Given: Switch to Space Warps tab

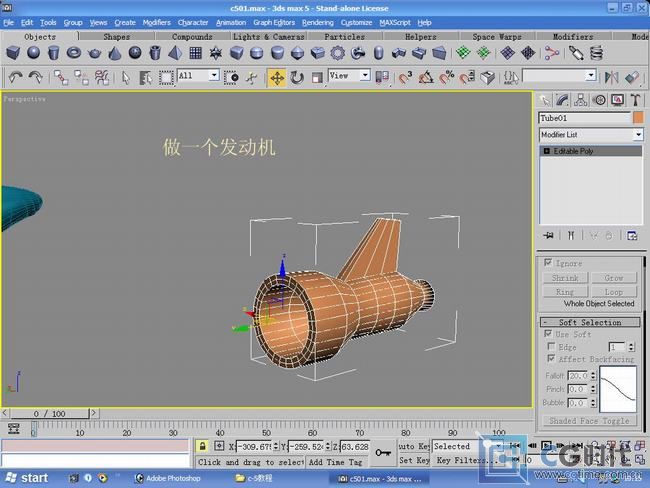Looking at the screenshot, I should click(x=497, y=36).
